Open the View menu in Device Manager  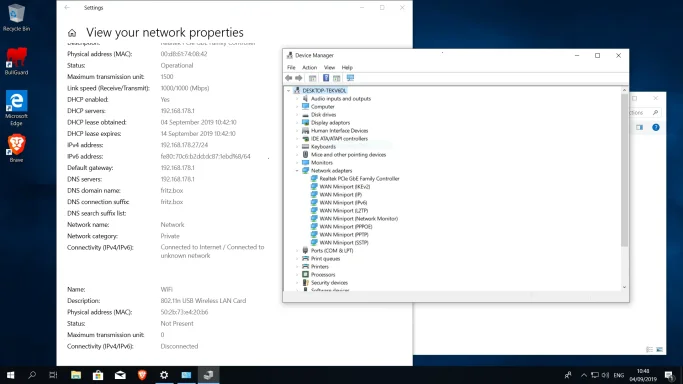pyautogui.click(x=329, y=67)
